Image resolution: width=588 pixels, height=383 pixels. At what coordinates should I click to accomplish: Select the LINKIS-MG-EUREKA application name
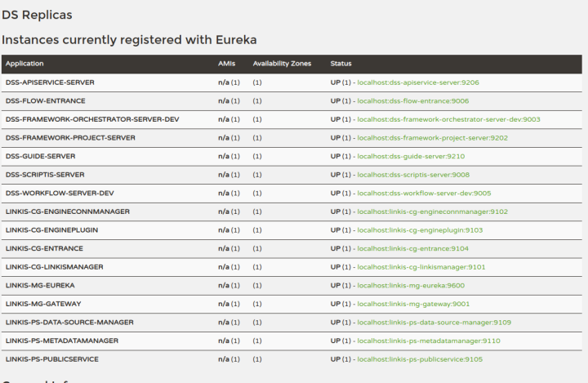(x=40, y=286)
